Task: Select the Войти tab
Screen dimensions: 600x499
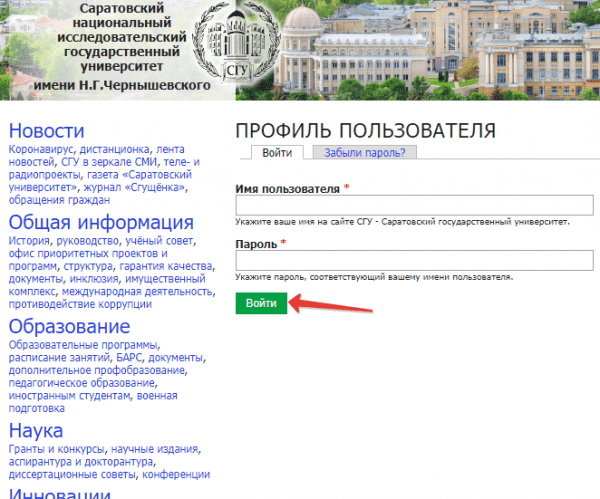Action: 277,153
